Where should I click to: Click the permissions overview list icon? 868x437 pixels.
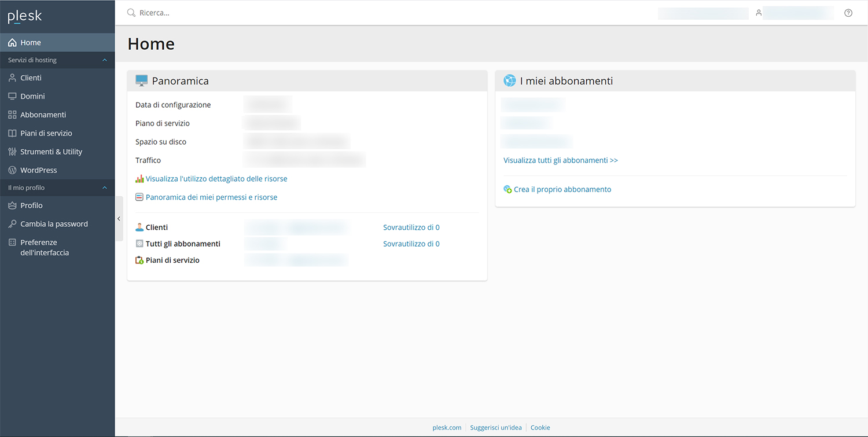(x=139, y=197)
